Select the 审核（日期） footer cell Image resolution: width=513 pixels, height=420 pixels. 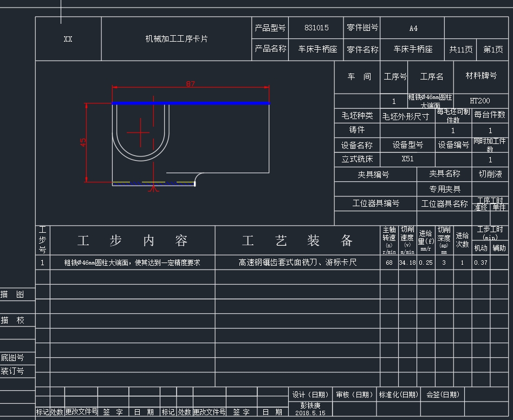coord(354,395)
